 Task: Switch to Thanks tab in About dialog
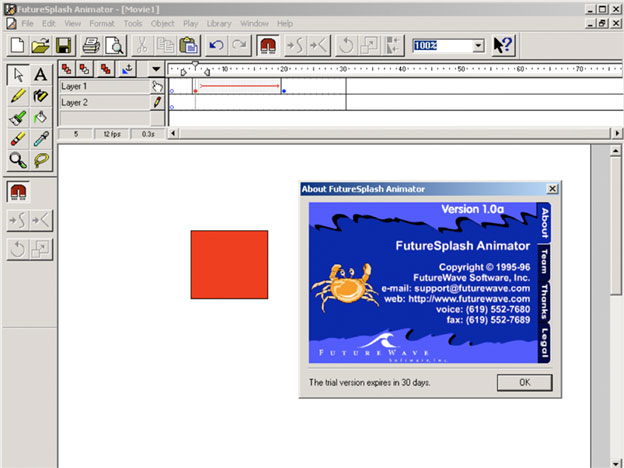click(x=544, y=301)
